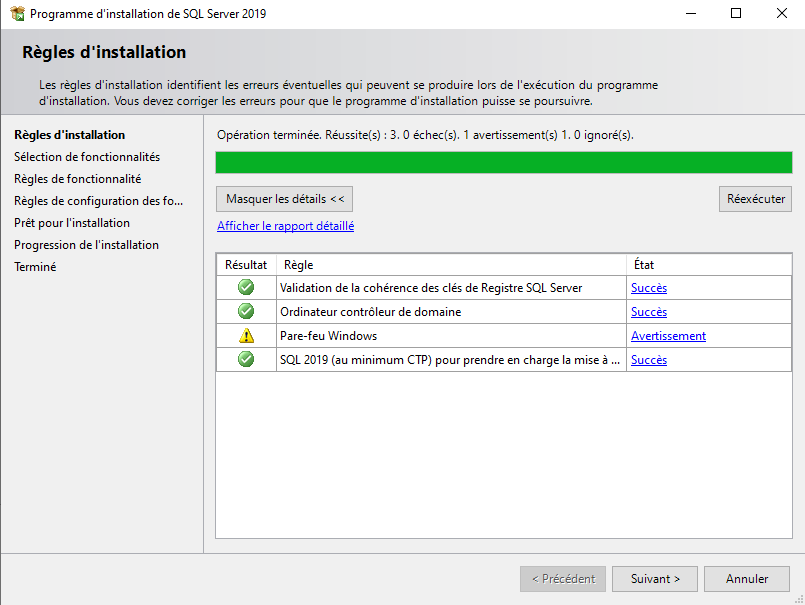Open the Avertissement link for Windows firewall

point(668,336)
